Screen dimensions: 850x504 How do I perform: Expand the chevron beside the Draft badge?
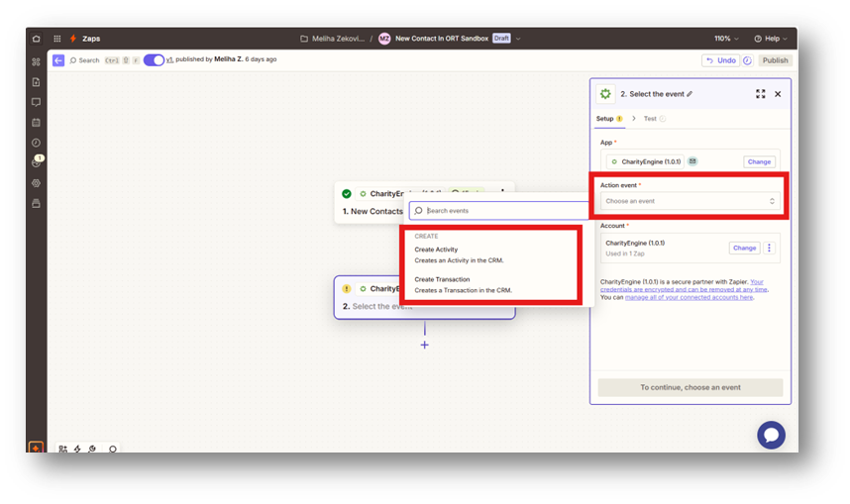[518, 39]
